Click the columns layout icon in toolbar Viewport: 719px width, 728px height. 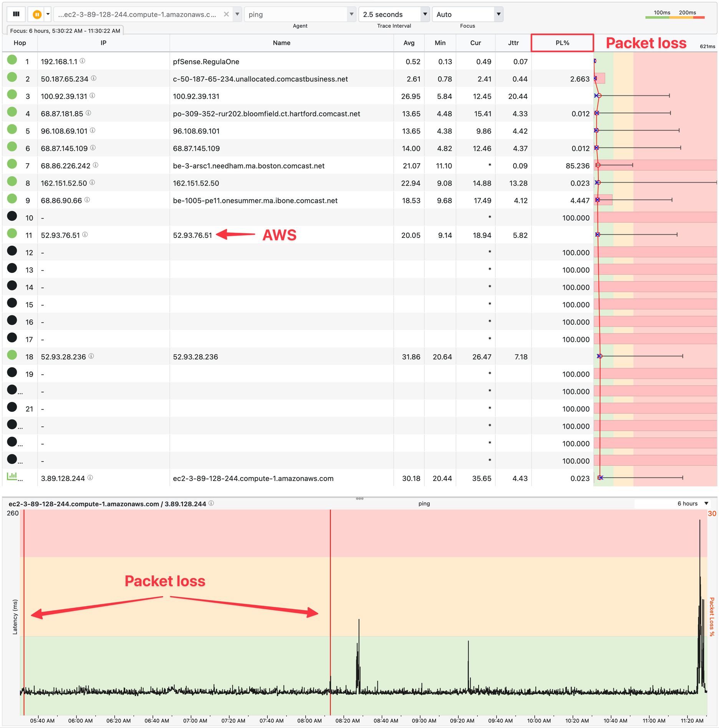click(16, 14)
